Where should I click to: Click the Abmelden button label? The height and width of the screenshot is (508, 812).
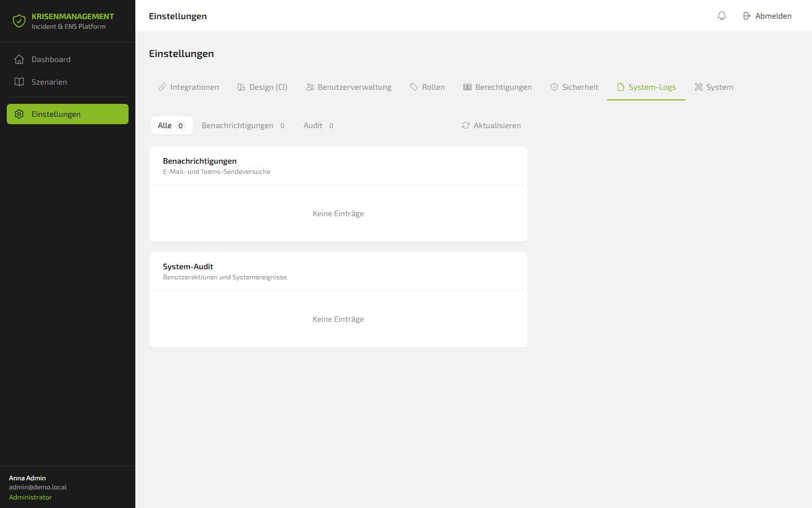tap(774, 16)
